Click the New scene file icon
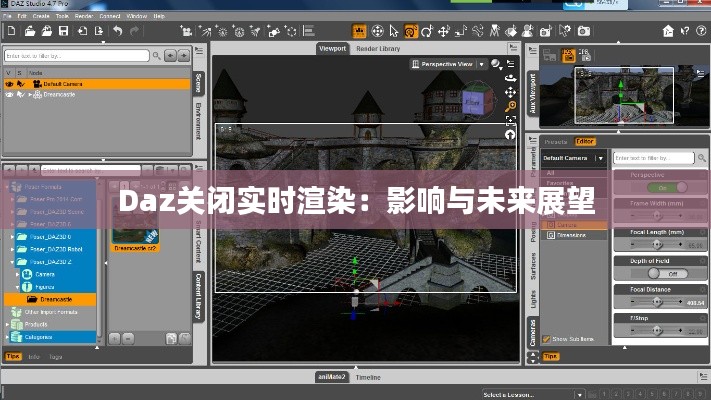This screenshot has height=400, width=711. click(12, 32)
